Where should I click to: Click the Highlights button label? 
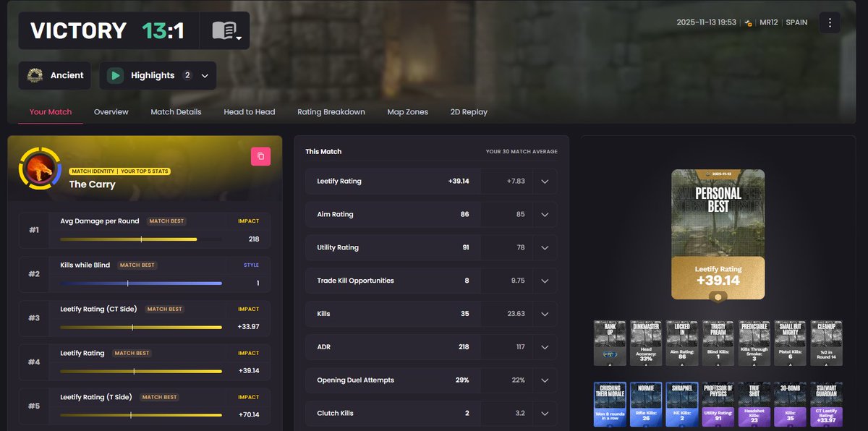153,75
